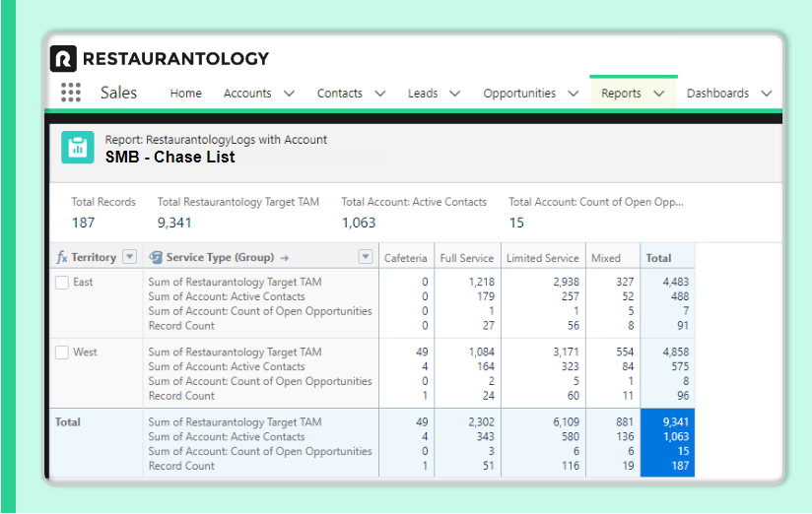Click the Total Records value 187
This screenshot has width=812, height=514.
84,223
